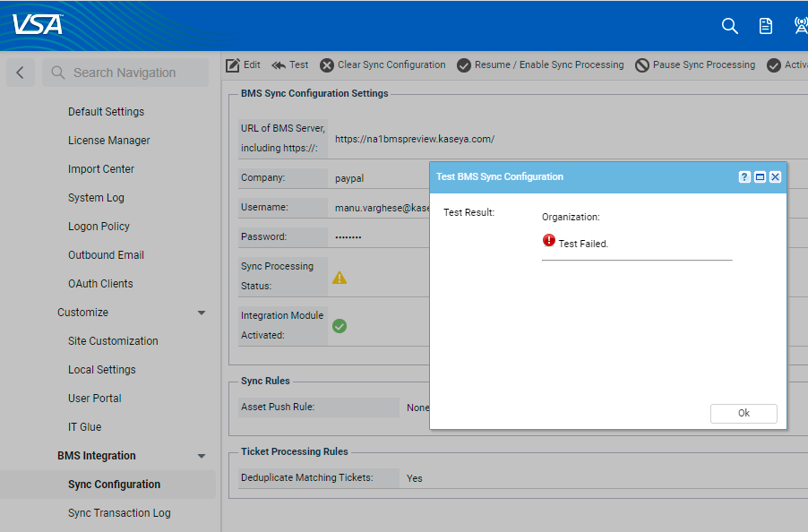This screenshot has height=532, width=808.
Task: Click the Test Failed message text
Action: point(583,245)
